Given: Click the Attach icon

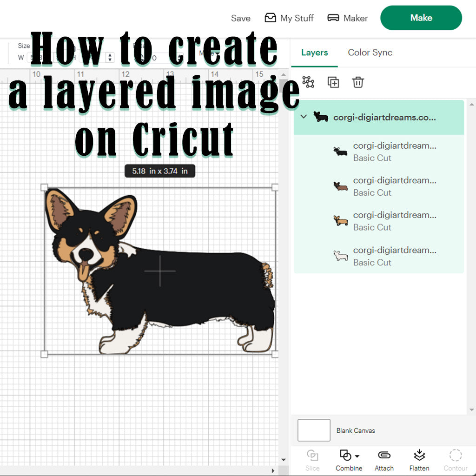Looking at the screenshot, I should tap(384, 460).
